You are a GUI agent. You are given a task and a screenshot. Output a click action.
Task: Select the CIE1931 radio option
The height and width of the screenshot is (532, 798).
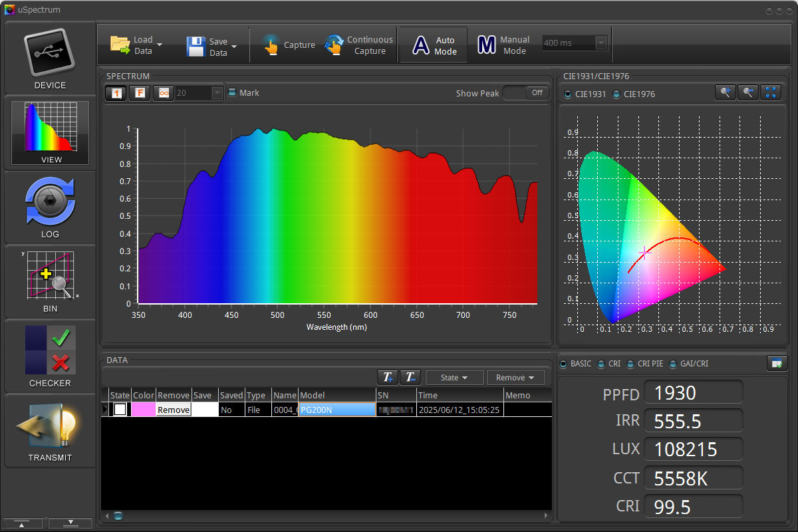tap(567, 94)
